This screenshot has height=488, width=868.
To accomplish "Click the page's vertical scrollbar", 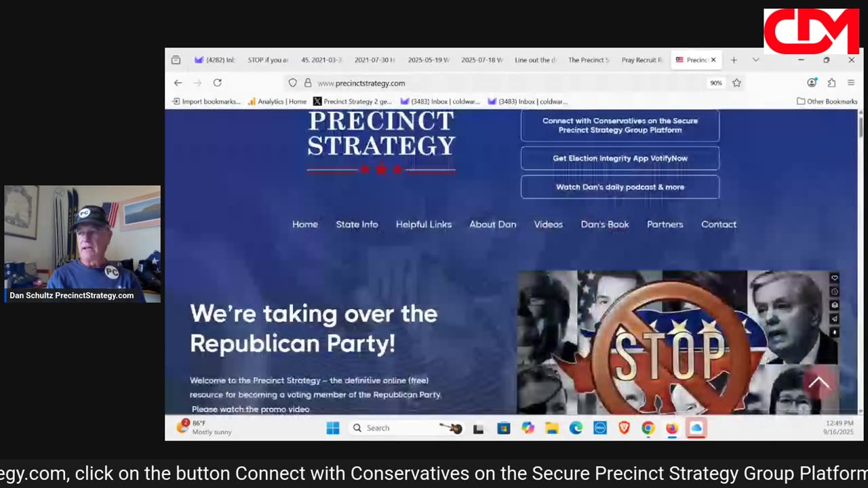I will click(861, 261).
